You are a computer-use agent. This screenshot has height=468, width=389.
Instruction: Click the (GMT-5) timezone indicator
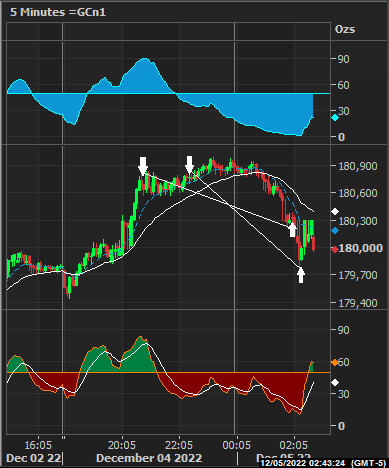(368, 463)
